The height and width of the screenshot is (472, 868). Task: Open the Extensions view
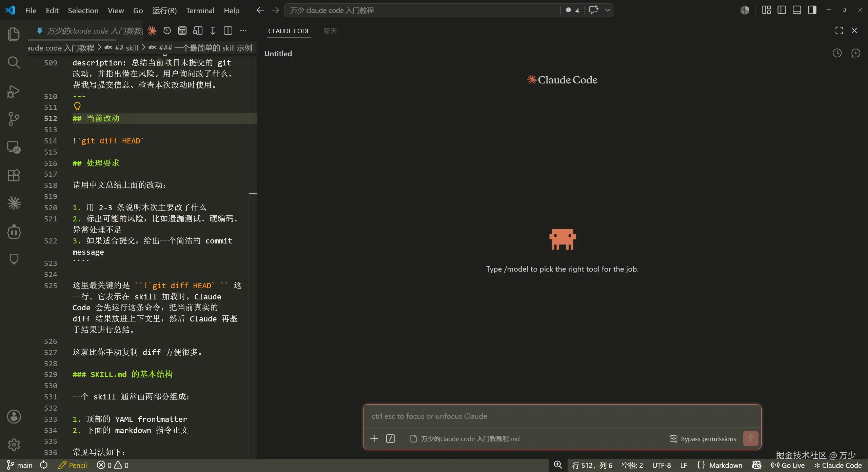tap(14, 175)
